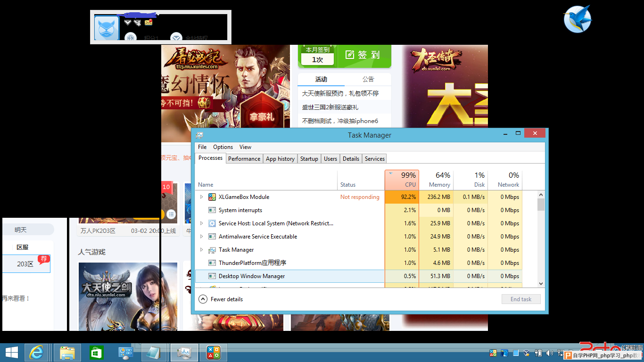644x362 pixels.
Task: Click the 金钻特权 diamond circle icon
Action: pyautogui.click(x=176, y=37)
